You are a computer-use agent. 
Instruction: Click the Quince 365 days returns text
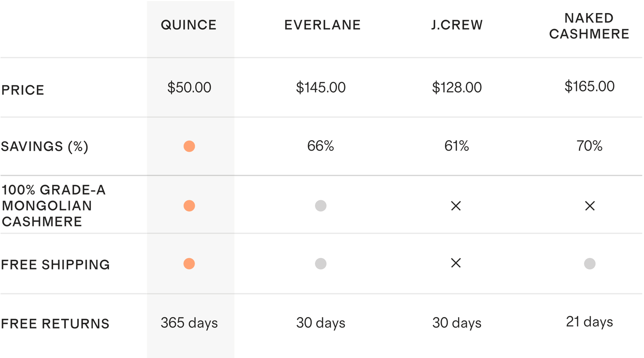(189, 323)
